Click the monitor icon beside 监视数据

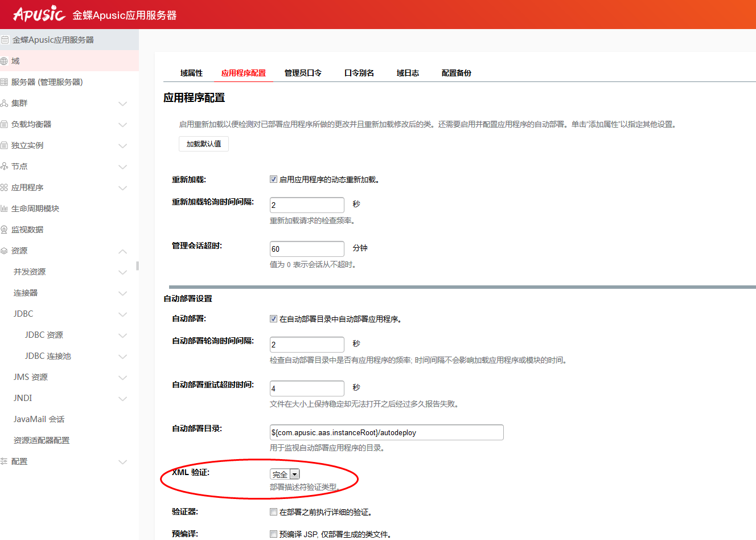(4, 230)
